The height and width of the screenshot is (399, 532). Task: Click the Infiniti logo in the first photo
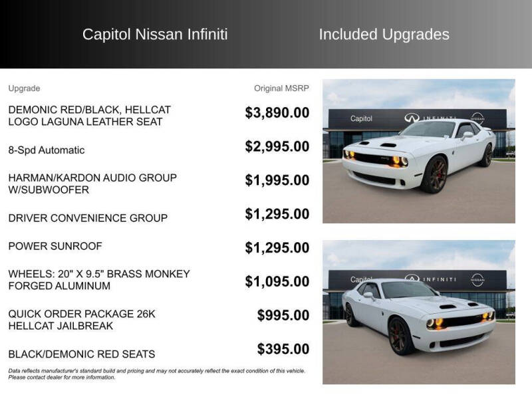[x=412, y=118]
